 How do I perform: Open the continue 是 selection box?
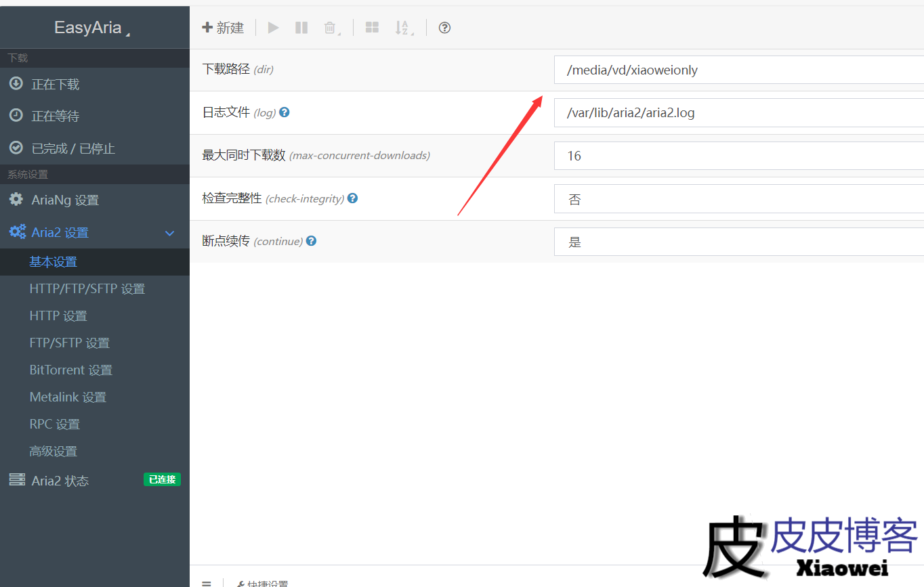[738, 242]
